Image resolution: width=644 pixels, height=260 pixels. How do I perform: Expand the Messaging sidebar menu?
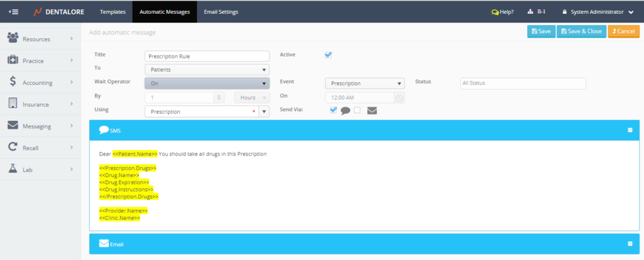(40, 126)
